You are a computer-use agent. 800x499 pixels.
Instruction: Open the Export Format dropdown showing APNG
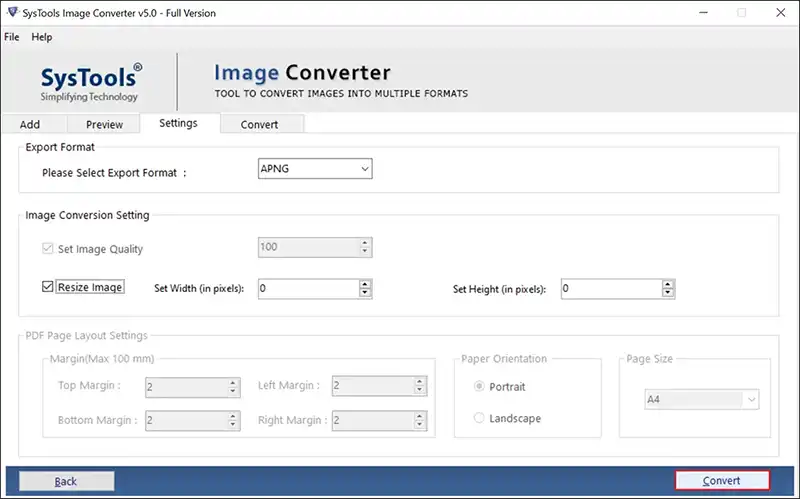click(x=315, y=168)
